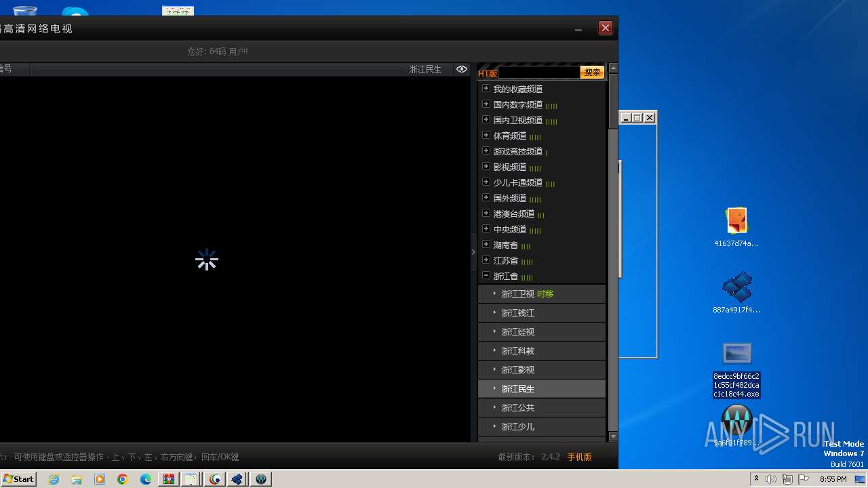The width and height of the screenshot is (868, 488).
Task: Open the 9a6f31f789 desktop icon
Action: point(736,426)
